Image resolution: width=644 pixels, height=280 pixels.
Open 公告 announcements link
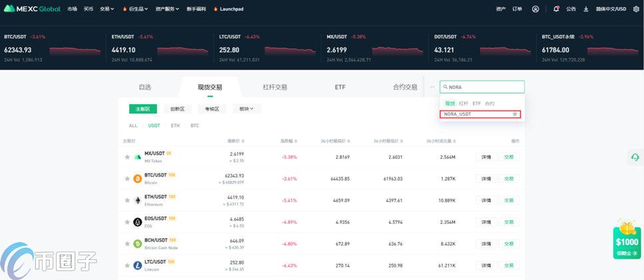(x=571, y=9)
